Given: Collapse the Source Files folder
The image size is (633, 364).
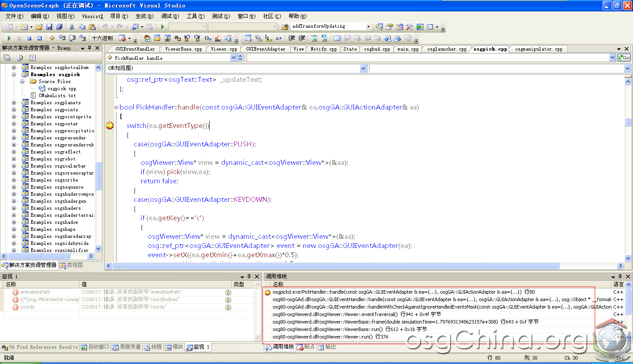Looking at the screenshot, I should pyautogui.click(x=22, y=81).
